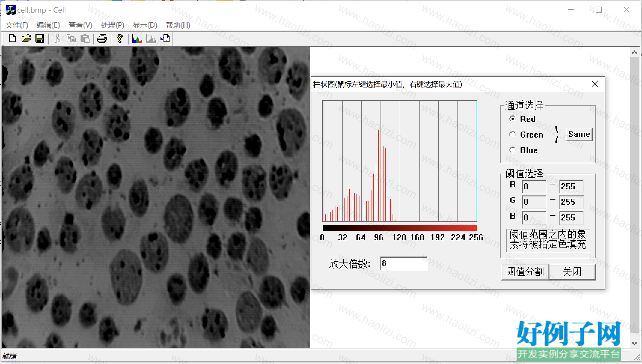Image resolution: width=642 pixels, height=364 pixels.
Task: Open a file with the folder icon
Action: [26, 39]
